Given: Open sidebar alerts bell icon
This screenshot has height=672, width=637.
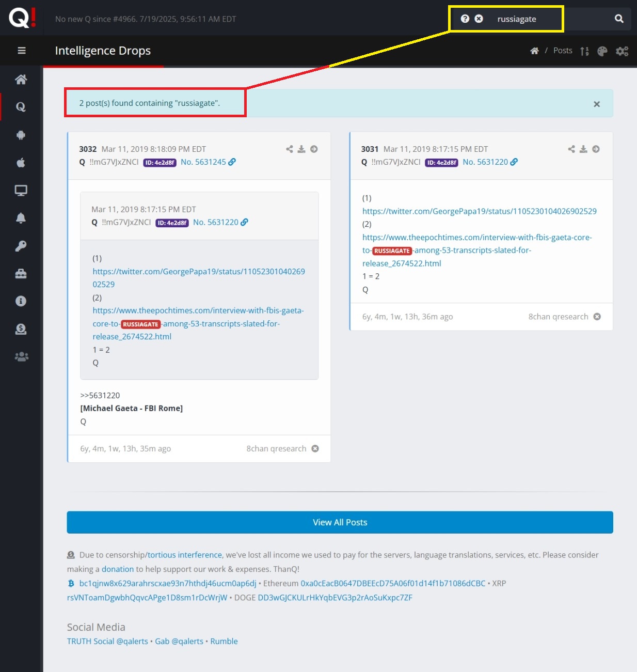Looking at the screenshot, I should click(21, 218).
